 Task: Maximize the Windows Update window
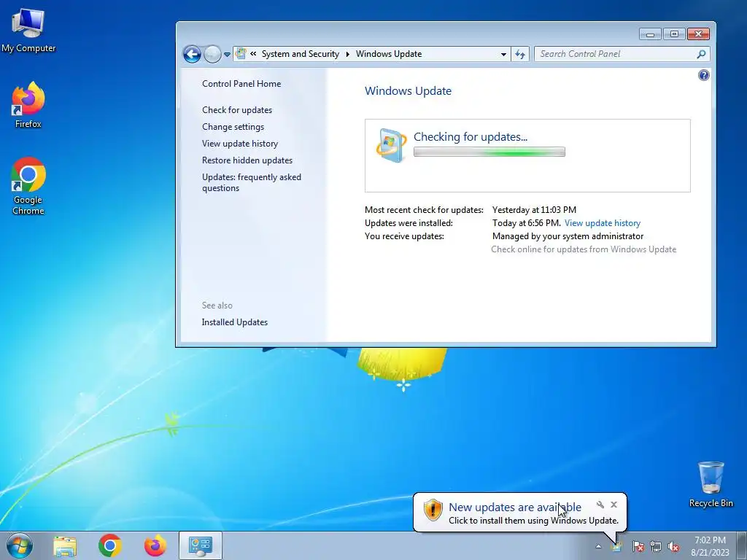673,34
